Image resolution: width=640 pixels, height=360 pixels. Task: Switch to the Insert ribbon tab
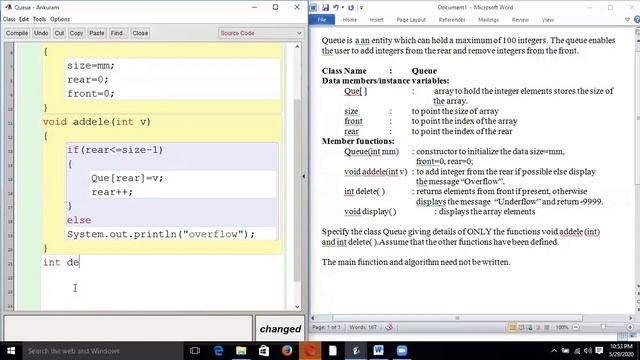tap(376, 20)
